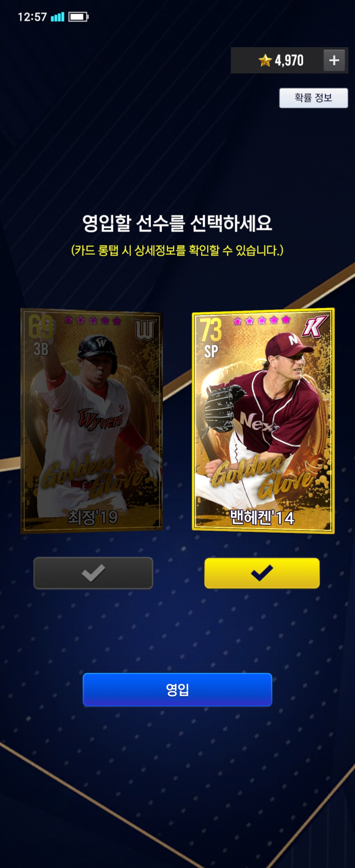Confirm with the blue 영입 button

point(177,689)
